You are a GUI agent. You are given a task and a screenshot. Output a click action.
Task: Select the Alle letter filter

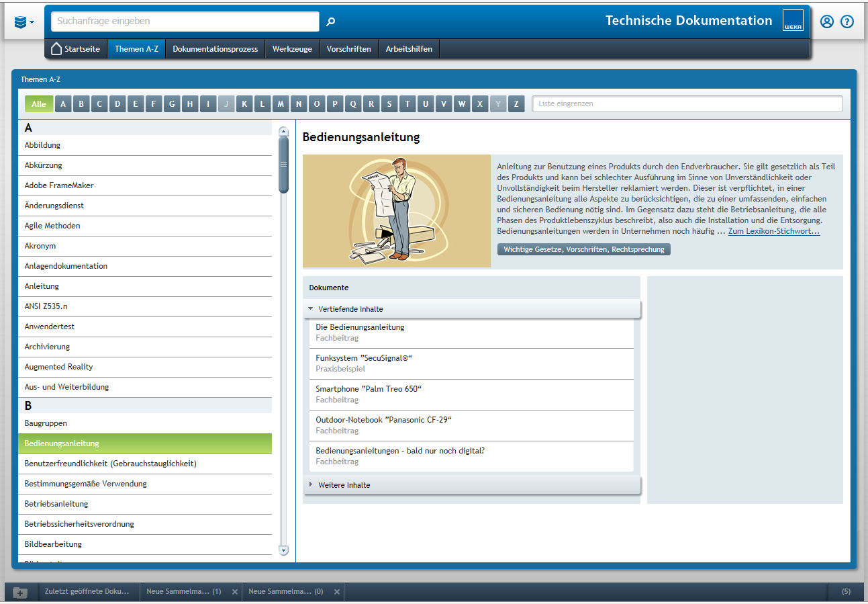click(39, 104)
